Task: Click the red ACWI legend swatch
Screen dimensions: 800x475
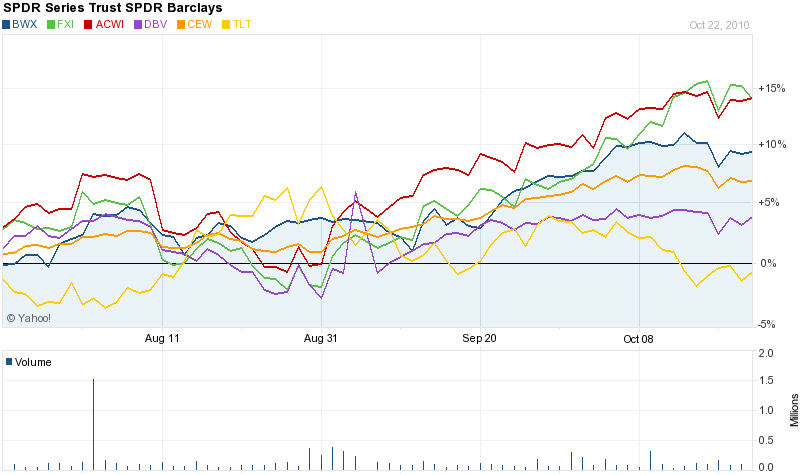Action: (x=88, y=24)
